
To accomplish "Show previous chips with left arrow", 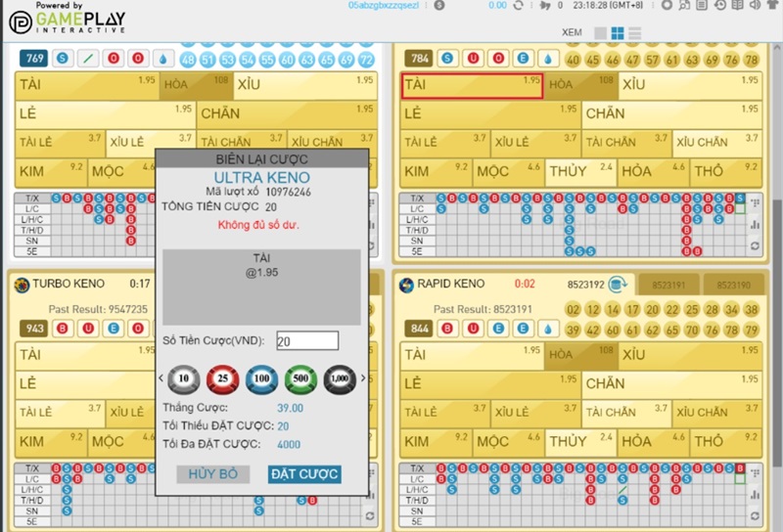I will coord(161,378).
